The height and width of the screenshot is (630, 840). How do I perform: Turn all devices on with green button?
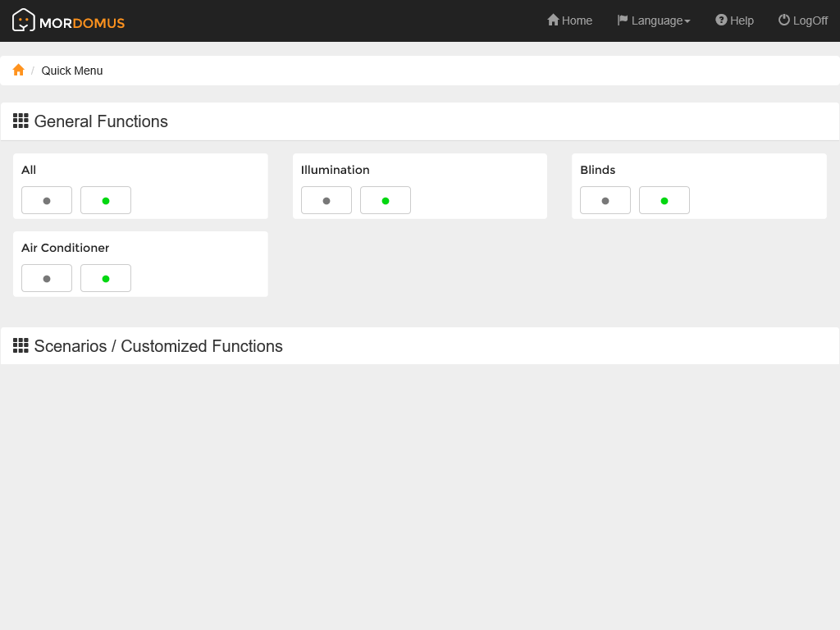[x=106, y=200]
